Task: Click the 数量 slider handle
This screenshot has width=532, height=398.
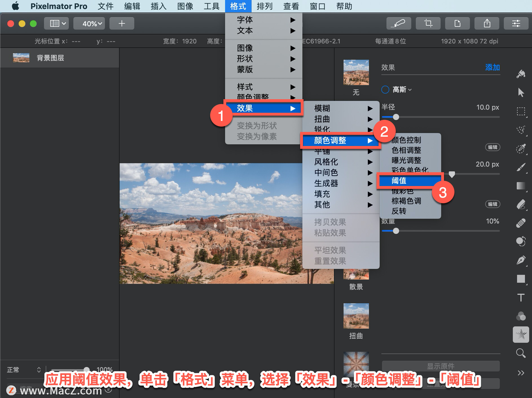Action: click(x=396, y=231)
